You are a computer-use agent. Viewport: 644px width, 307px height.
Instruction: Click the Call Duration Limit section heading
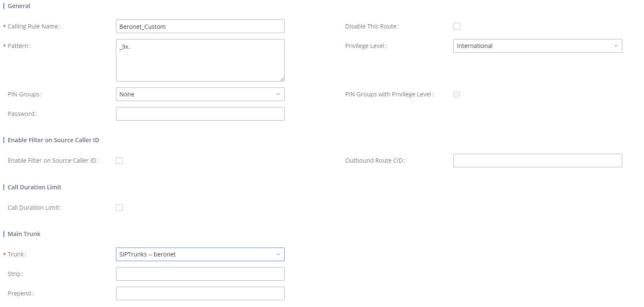[x=34, y=187]
